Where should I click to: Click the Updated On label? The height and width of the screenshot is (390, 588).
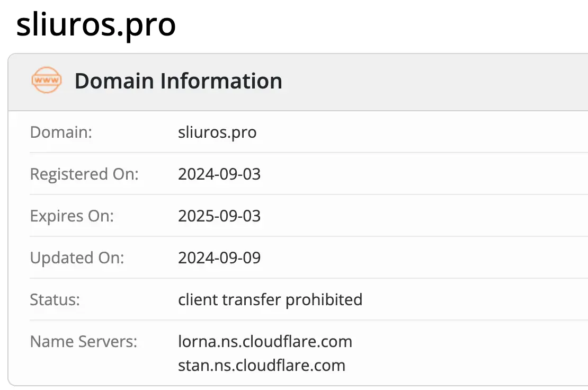pos(77,258)
